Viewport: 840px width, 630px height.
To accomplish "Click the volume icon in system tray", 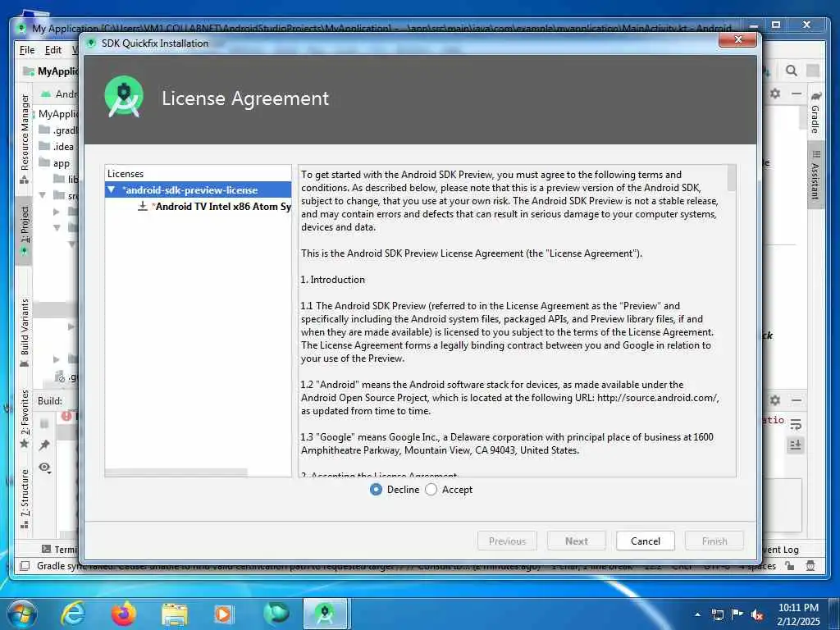I will tap(757, 614).
